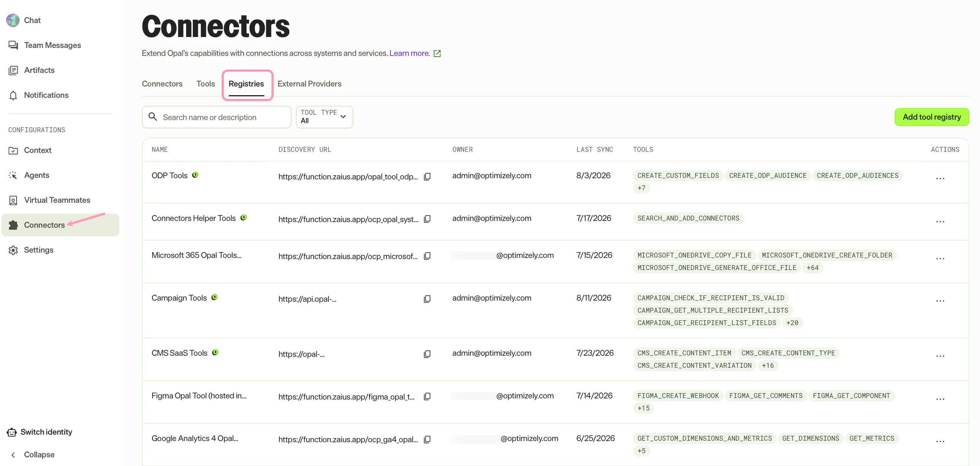Screen dimensions: 980x466
Task: Click CMS_CREATE_CONTENT_ITEM tag
Action: (x=684, y=353)
